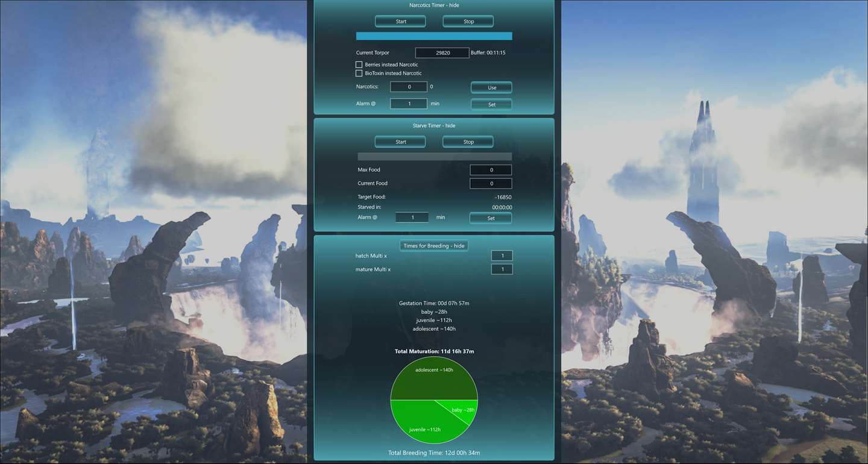868x464 pixels.
Task: Click Gestation Time: 00d 07h 57m text
Action: [x=434, y=303]
